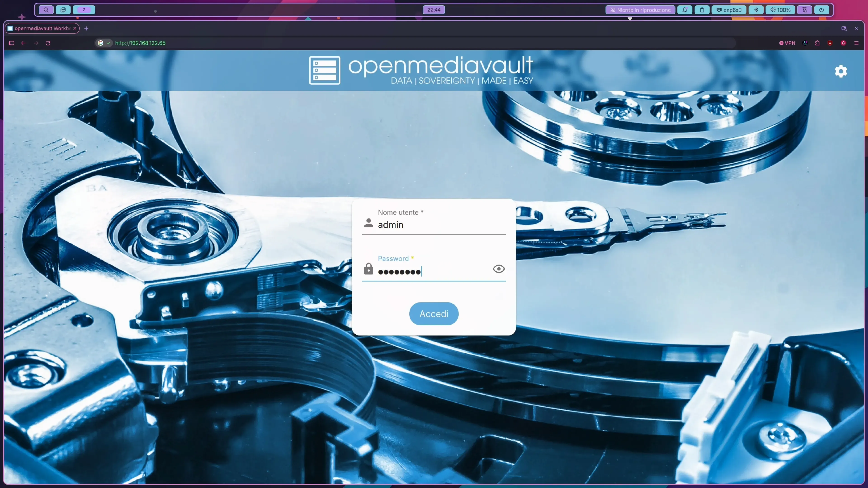Open the extensions puzzle icon
The height and width of the screenshot is (488, 868).
click(817, 43)
